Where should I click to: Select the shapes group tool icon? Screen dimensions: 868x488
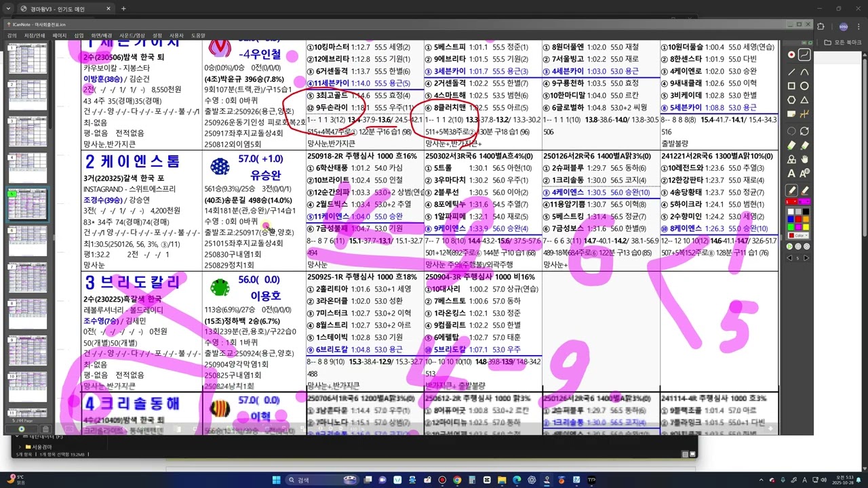[791, 159]
